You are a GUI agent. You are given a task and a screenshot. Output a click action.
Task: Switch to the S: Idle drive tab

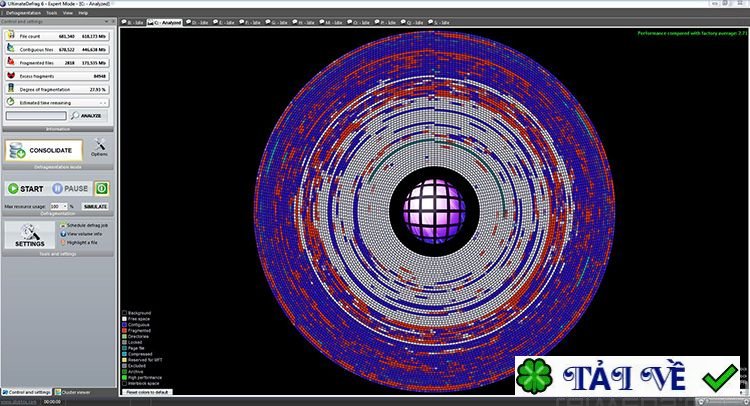click(439, 22)
